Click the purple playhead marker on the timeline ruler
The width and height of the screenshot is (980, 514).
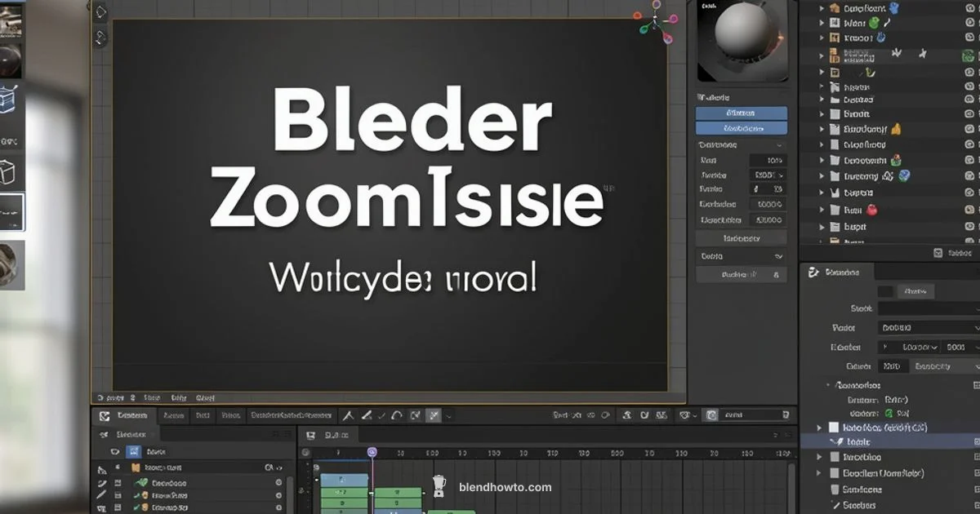[372, 451]
